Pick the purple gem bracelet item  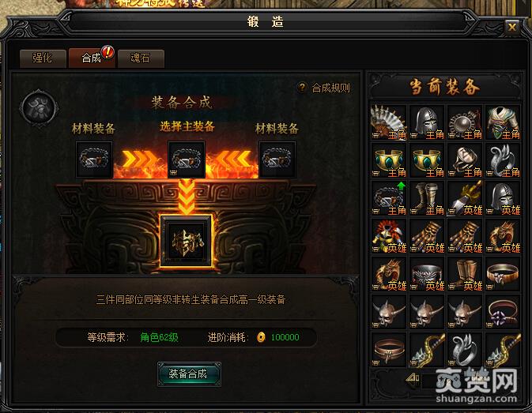(x=503, y=312)
